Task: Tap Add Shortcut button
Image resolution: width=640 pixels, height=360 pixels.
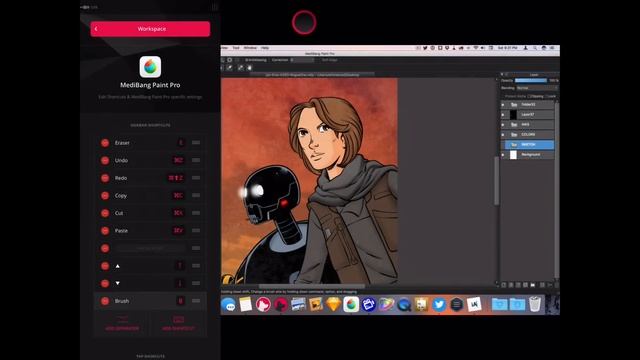Action: 178,323
